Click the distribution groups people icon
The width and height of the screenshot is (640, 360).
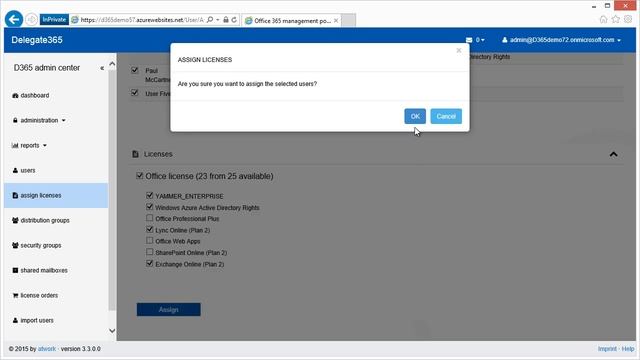click(x=15, y=220)
